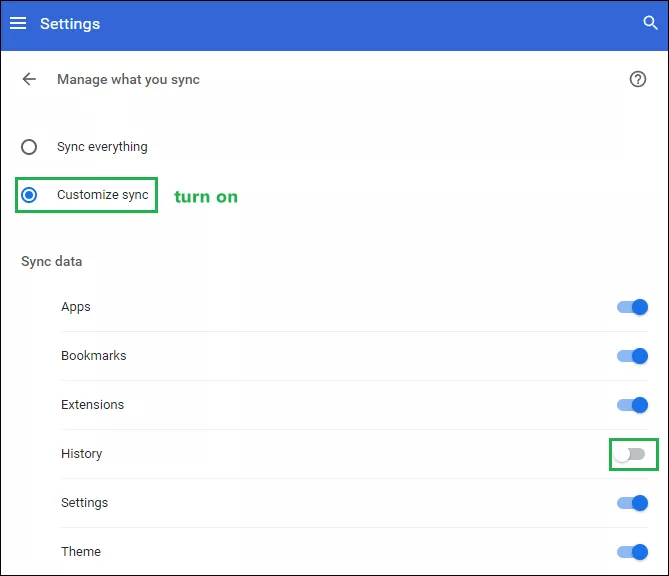Open the help question mark icon
Image resolution: width=669 pixels, height=576 pixels.
click(x=638, y=79)
